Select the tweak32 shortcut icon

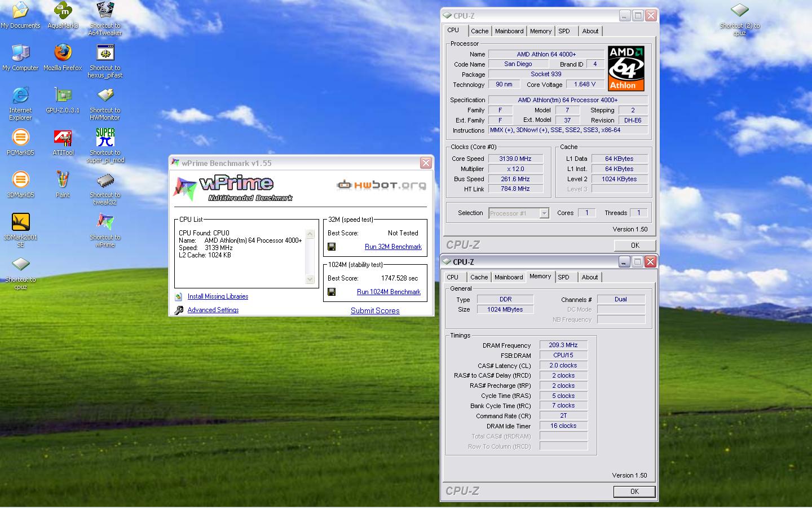point(105,179)
